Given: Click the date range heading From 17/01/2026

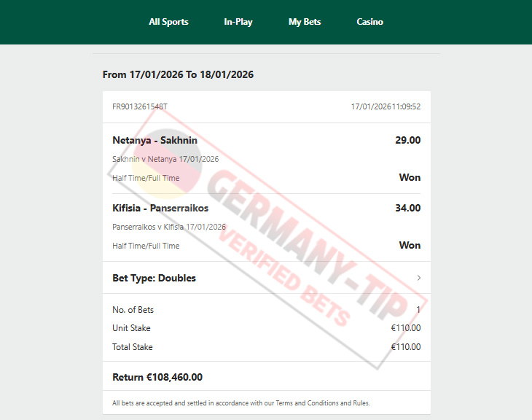Looking at the screenshot, I should 178,74.
